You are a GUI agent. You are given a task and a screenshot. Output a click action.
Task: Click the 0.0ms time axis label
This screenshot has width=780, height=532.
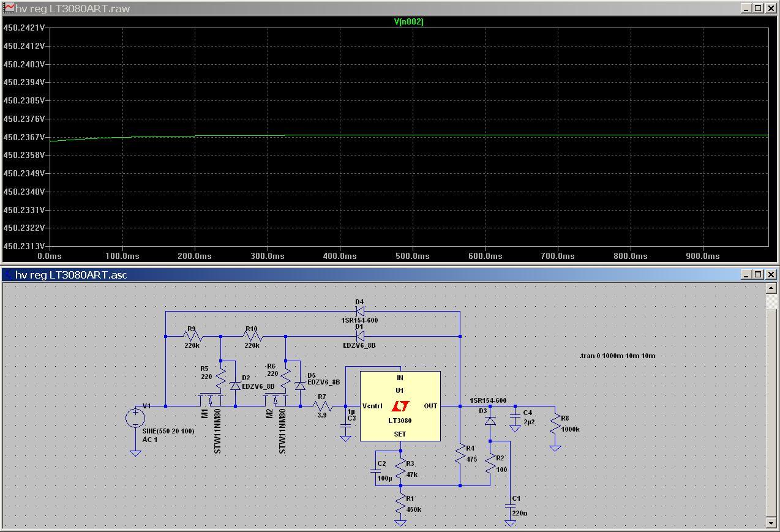50,256
